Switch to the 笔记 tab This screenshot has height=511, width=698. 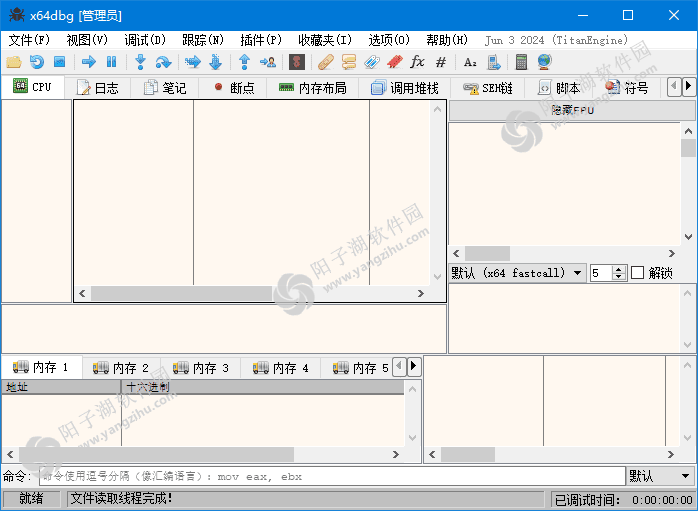click(x=165, y=88)
